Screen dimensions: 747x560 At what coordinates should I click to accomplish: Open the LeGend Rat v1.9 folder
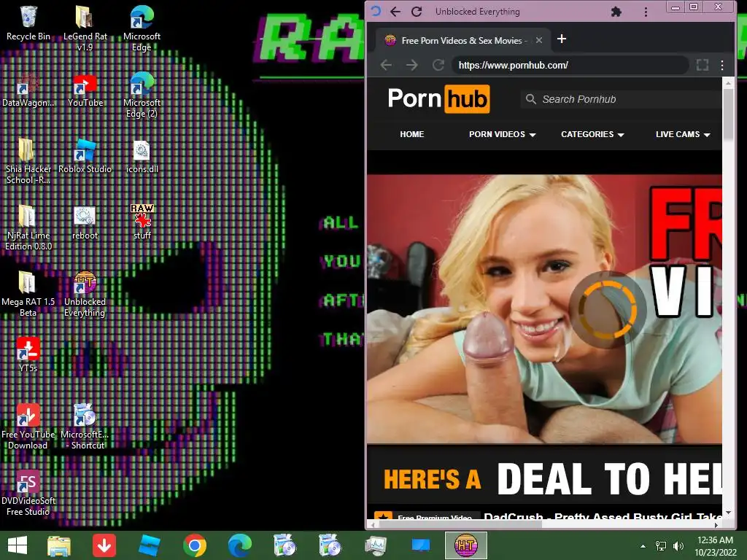(x=85, y=28)
